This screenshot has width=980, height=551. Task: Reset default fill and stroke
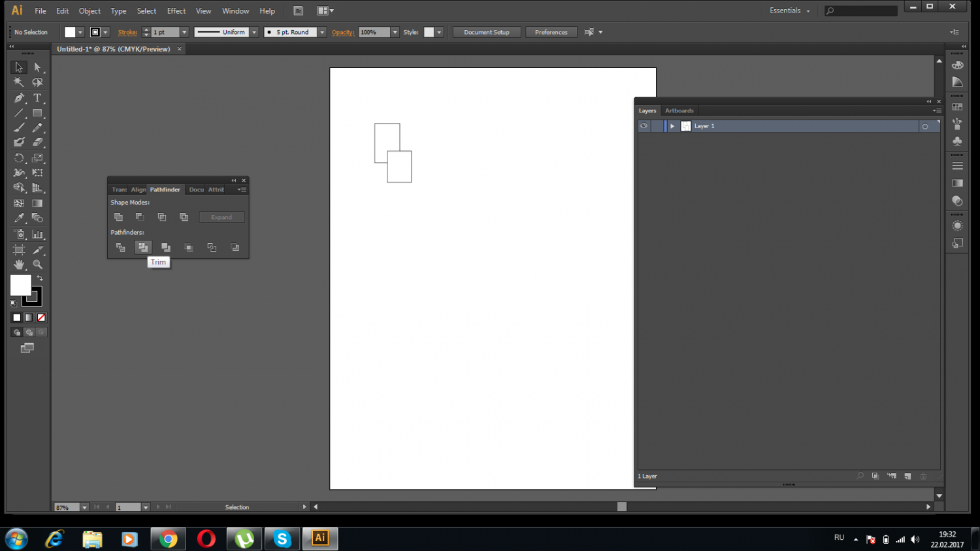pos(14,304)
